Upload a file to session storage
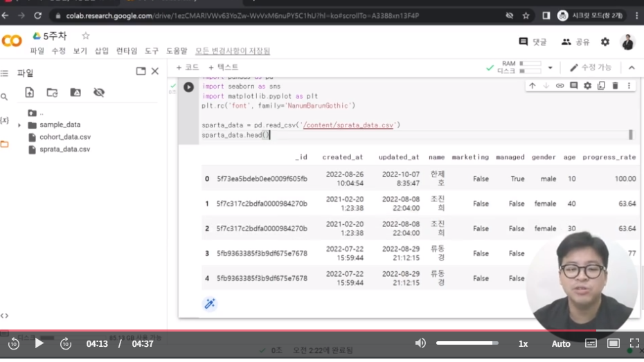This screenshot has width=644, height=362. [x=30, y=92]
